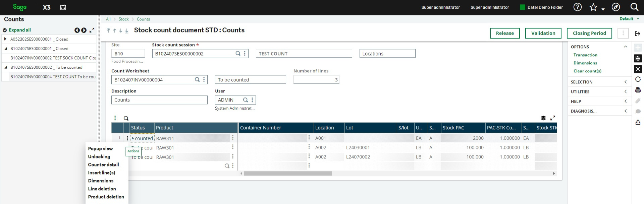Jump to last record arrow

pos(127,30)
